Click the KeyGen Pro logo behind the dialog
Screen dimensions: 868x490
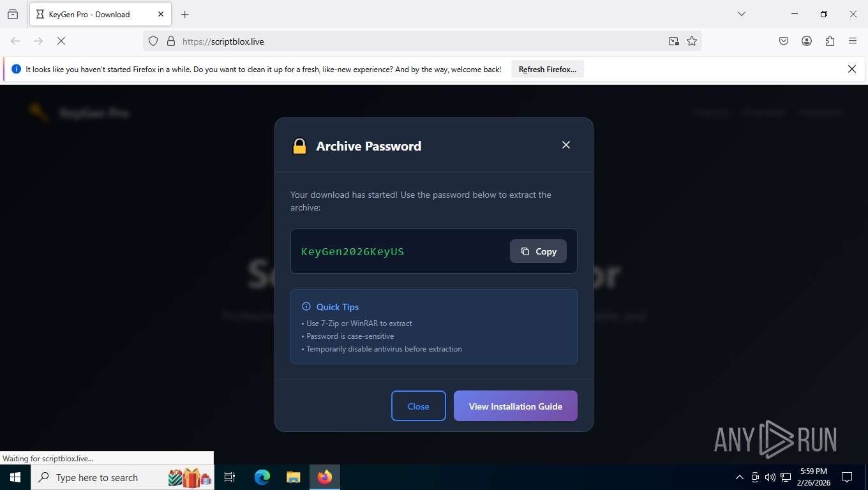point(79,113)
